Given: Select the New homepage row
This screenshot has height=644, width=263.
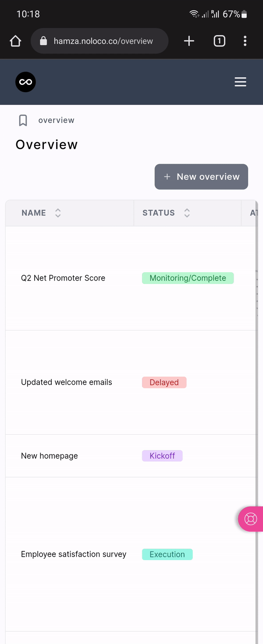Looking at the screenshot, I should (x=50, y=456).
